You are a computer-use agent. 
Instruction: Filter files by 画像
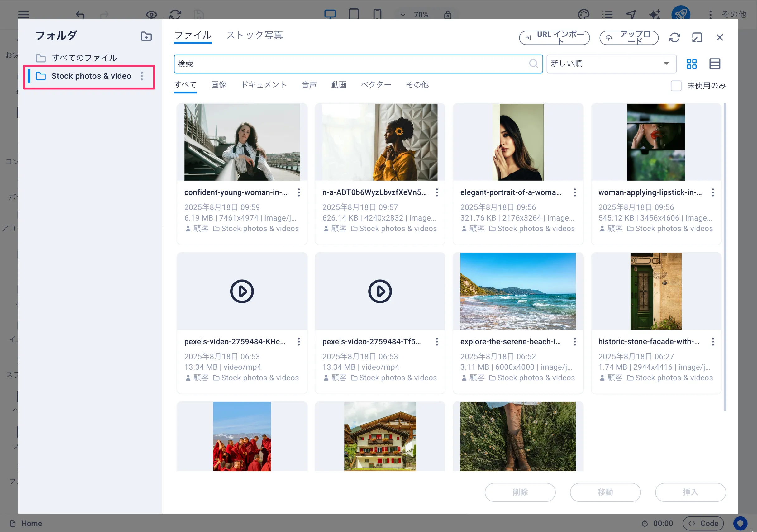tap(219, 85)
